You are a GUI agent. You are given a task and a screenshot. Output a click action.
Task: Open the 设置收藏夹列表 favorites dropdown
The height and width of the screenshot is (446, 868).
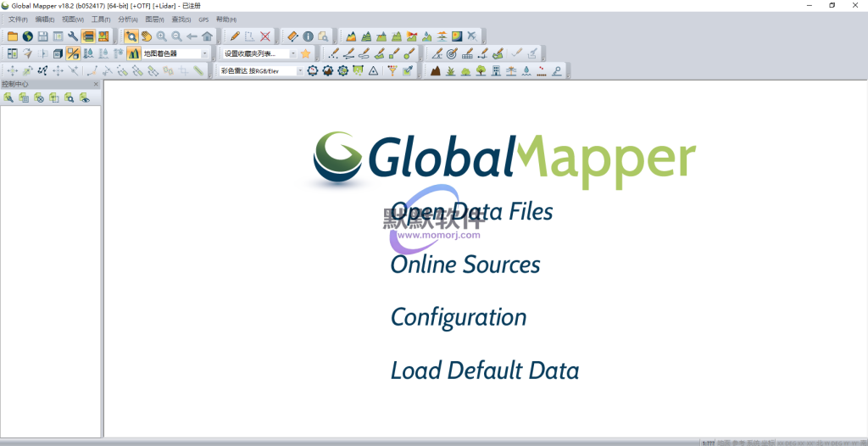point(293,53)
